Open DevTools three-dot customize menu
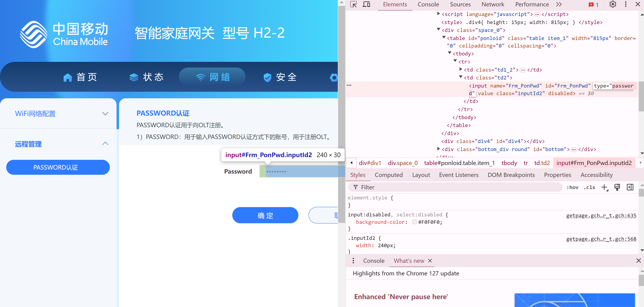The height and width of the screenshot is (307, 644). coord(626,5)
